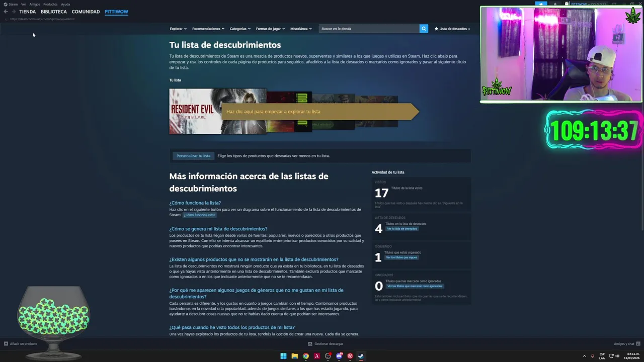Image resolution: width=644 pixels, height=362 pixels.
Task: Open Lista de deseados
Action: pos(452,29)
